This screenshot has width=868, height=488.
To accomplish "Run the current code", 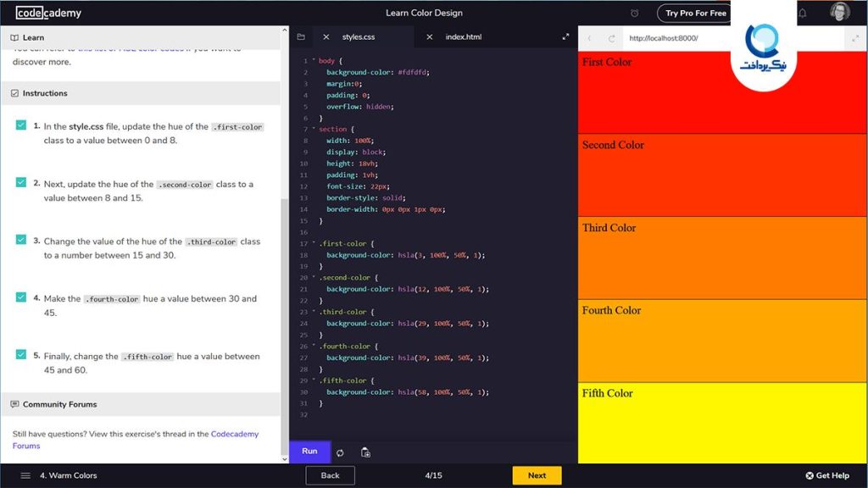I will click(309, 452).
